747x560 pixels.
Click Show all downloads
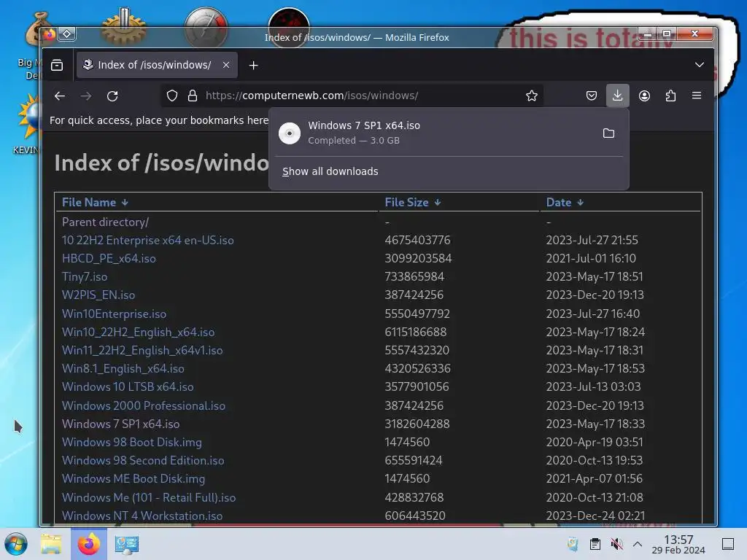click(x=330, y=171)
